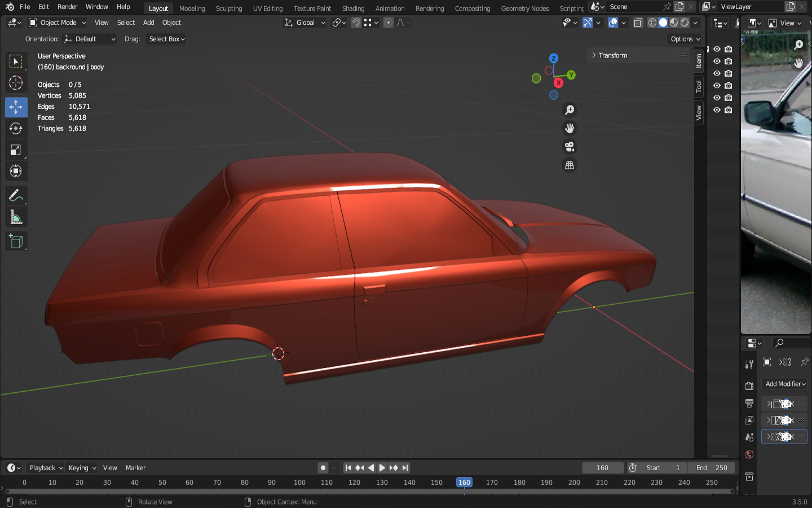The height and width of the screenshot is (508, 812).
Task: Switch to orthographic grid view icon
Action: (570, 165)
